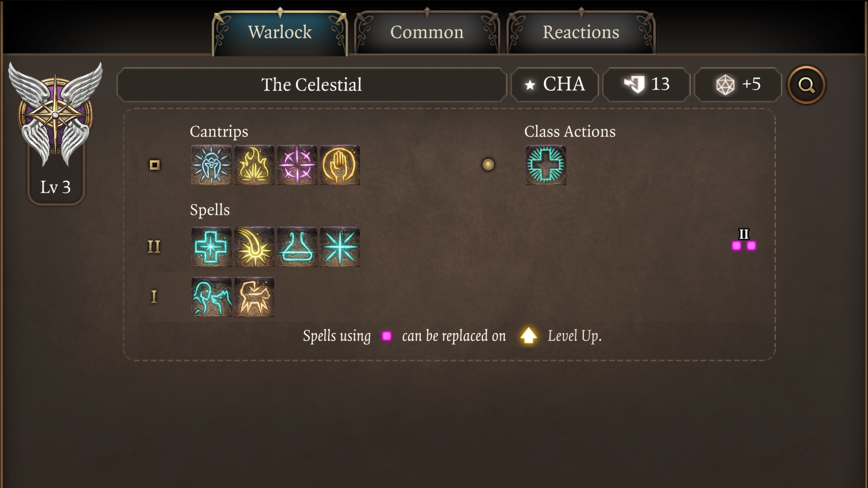
Task: Choose the orange beast level I spell
Action: [x=254, y=297]
